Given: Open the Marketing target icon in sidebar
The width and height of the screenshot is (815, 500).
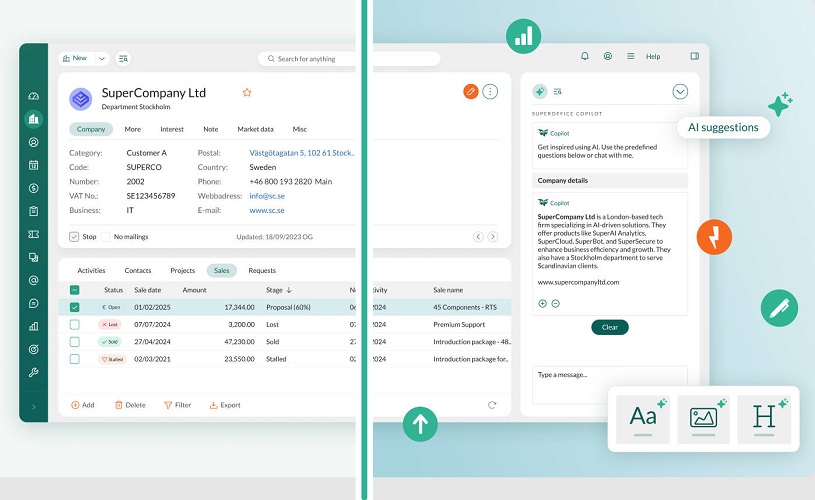Looking at the screenshot, I should pyautogui.click(x=33, y=349).
